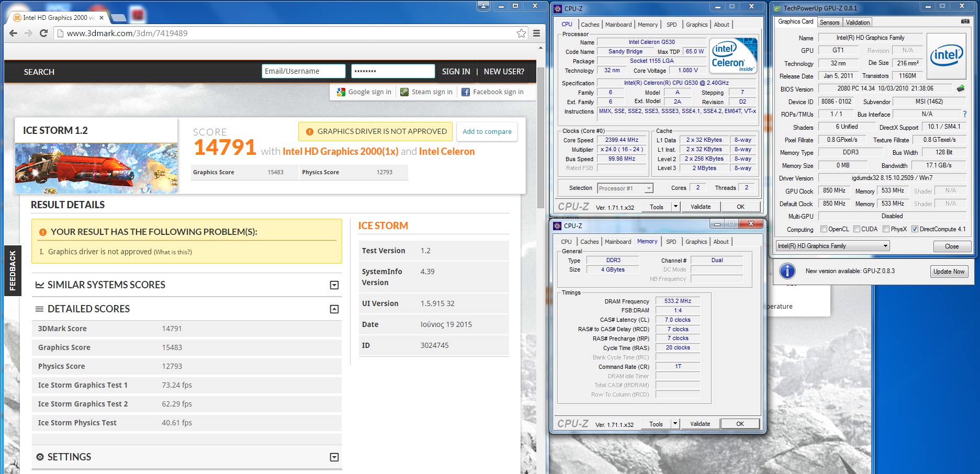980x474 pixels.
Task: Switch to Caches tab in upper CPU-Z
Action: click(x=590, y=25)
